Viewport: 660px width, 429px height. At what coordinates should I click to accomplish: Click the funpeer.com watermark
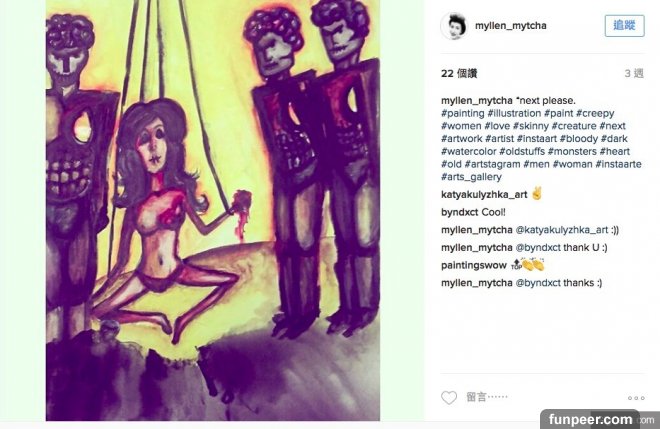click(x=590, y=419)
